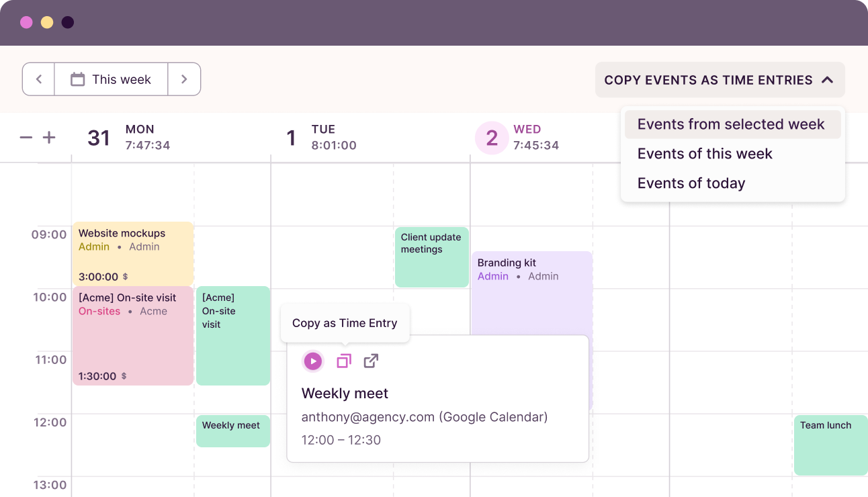Go to next week using right chevron
868x497 pixels.
[x=184, y=79]
